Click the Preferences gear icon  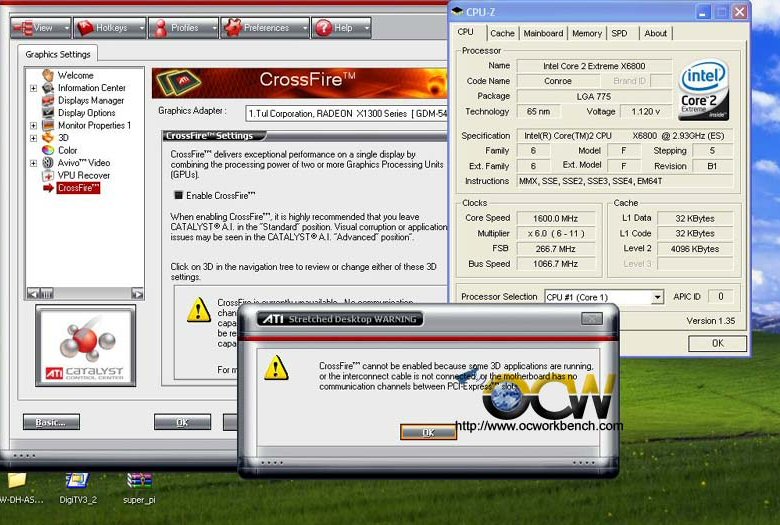(x=233, y=28)
